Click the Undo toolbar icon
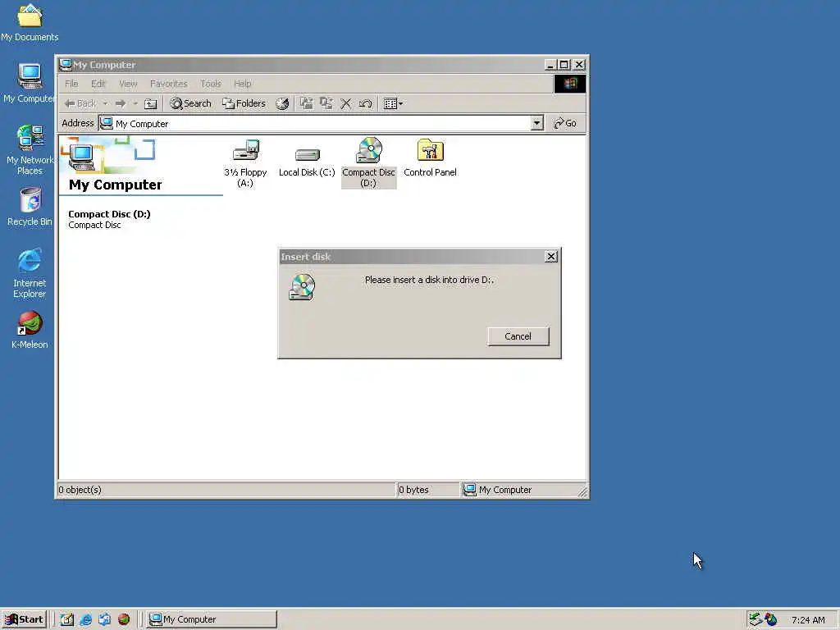This screenshot has width=840, height=630. [x=365, y=103]
